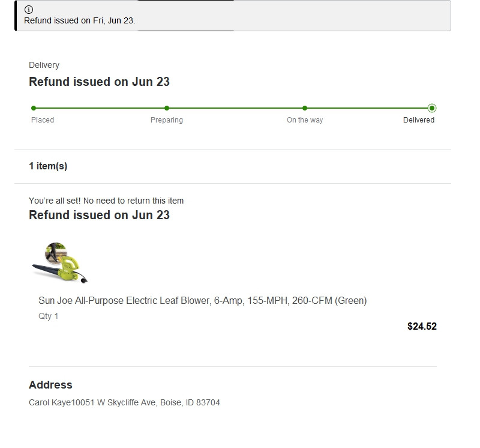Click the Placed step marker dot
Viewport: 480px width, 448px height.
tap(34, 108)
